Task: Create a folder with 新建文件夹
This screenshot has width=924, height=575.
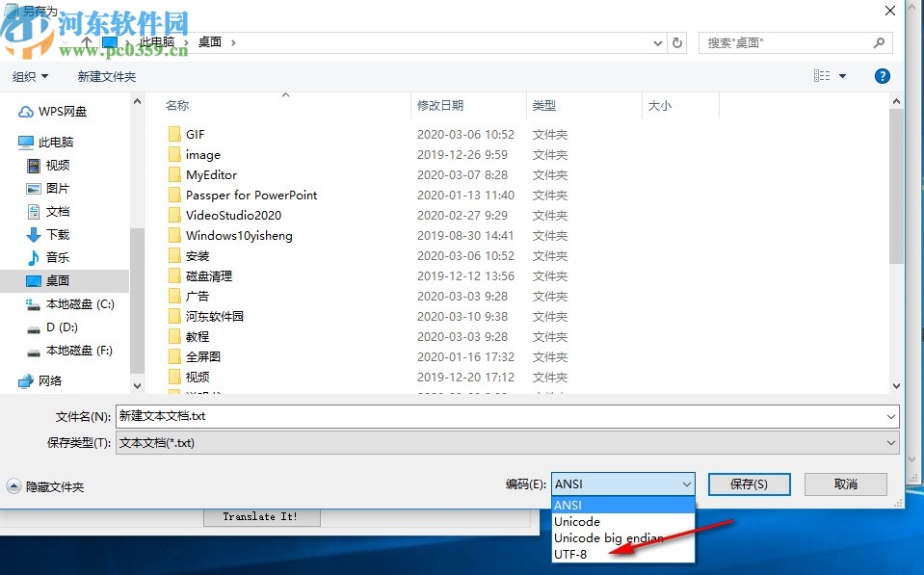Action: coord(106,75)
